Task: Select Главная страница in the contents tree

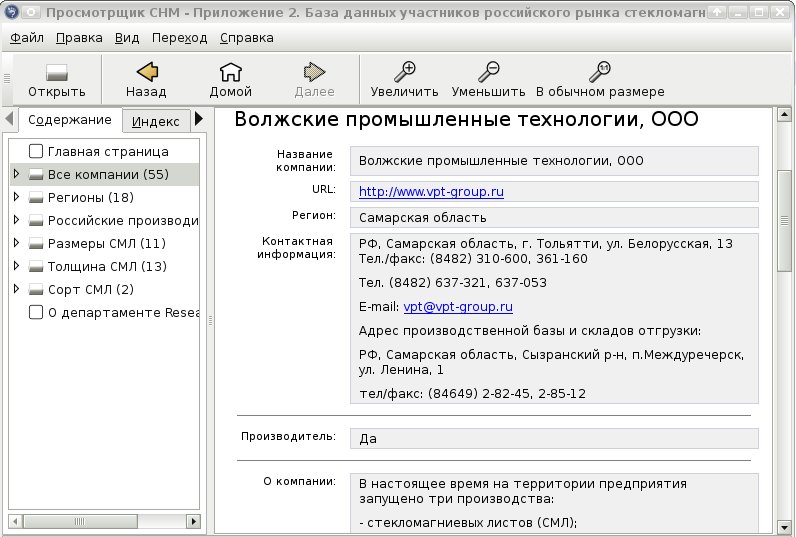Action: click(x=108, y=152)
